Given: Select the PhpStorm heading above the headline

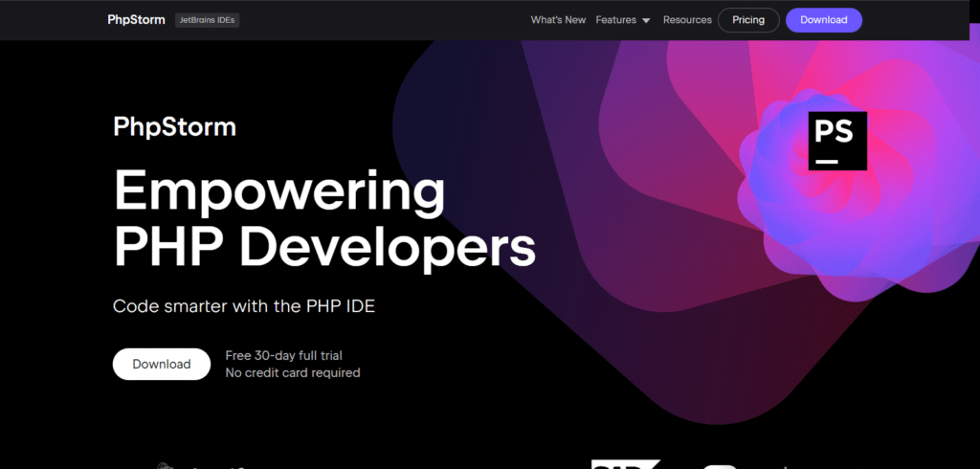Looking at the screenshot, I should (174, 127).
